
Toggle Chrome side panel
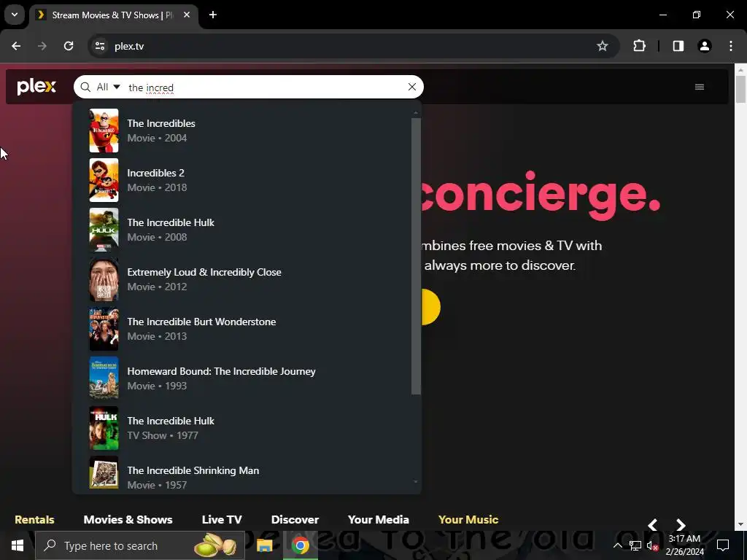click(x=678, y=46)
